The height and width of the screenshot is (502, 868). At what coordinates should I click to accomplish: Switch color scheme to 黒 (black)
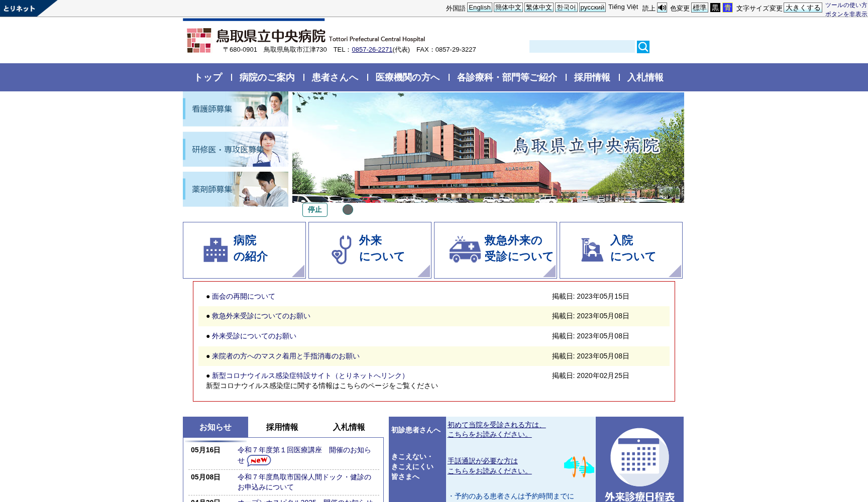(715, 8)
